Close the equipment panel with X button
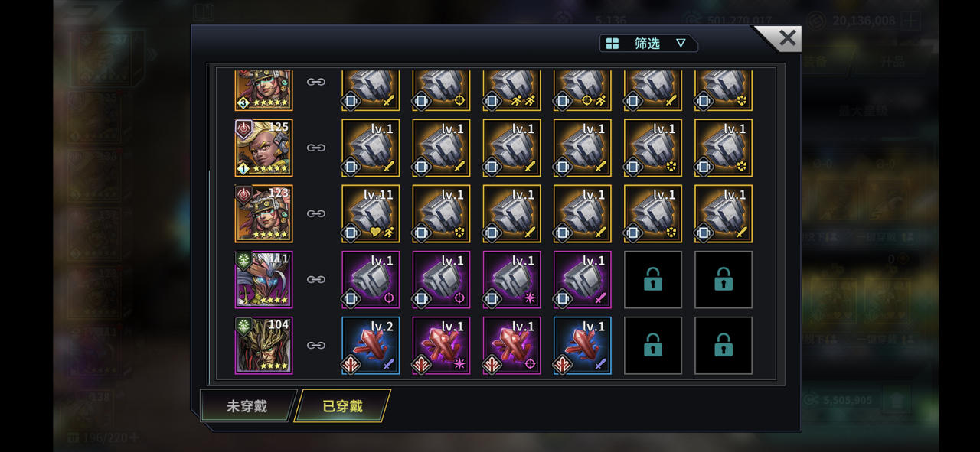The image size is (980, 452). tap(786, 38)
